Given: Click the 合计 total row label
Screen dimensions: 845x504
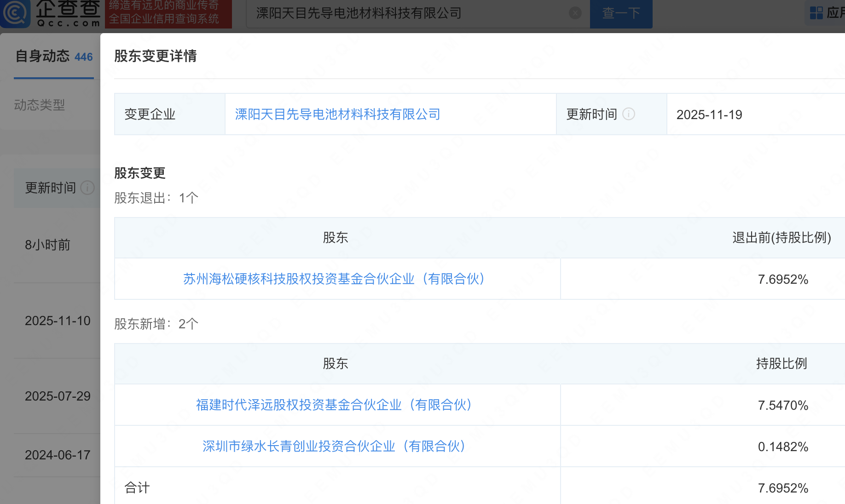Looking at the screenshot, I should 137,487.
